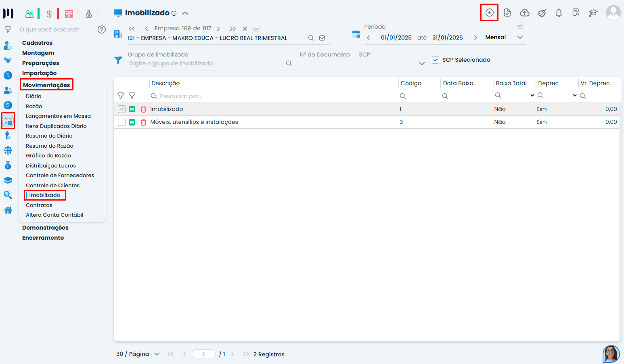
Task: Select Diário under Movimentações
Action: (34, 96)
